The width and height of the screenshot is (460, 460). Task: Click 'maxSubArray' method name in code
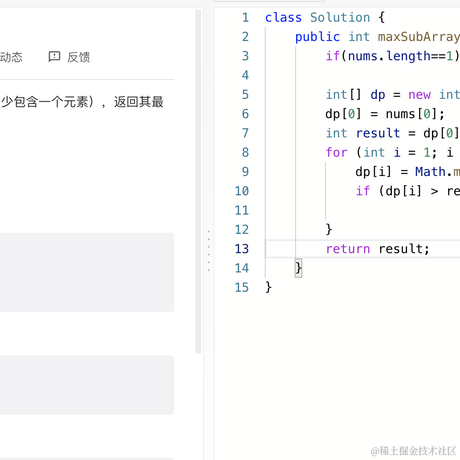(x=419, y=37)
